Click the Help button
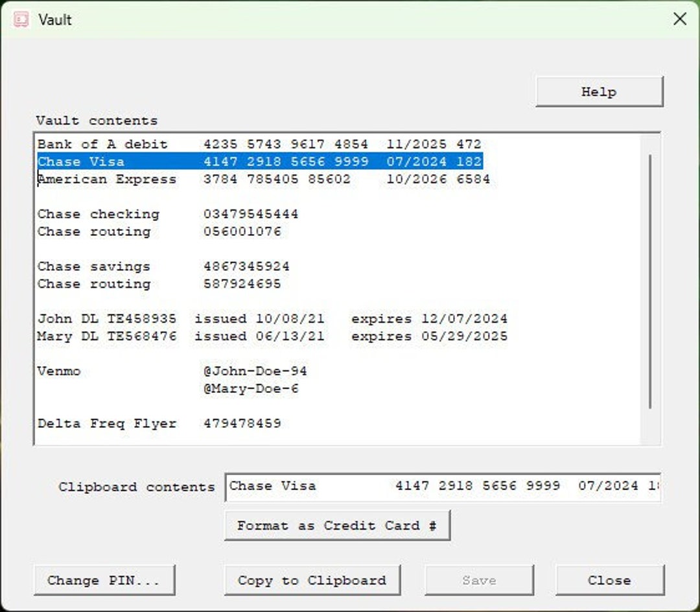Screen dimensions: 700x612 point(598,91)
